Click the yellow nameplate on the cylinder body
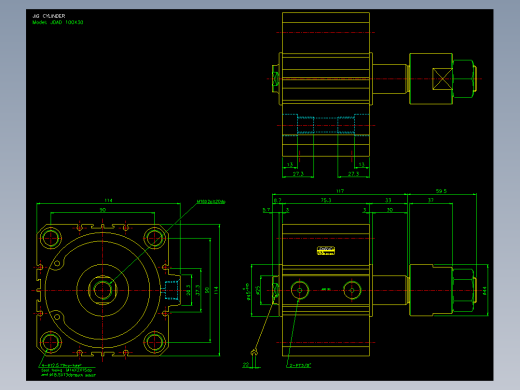Screen dimensions: 520x390 (326, 251)
